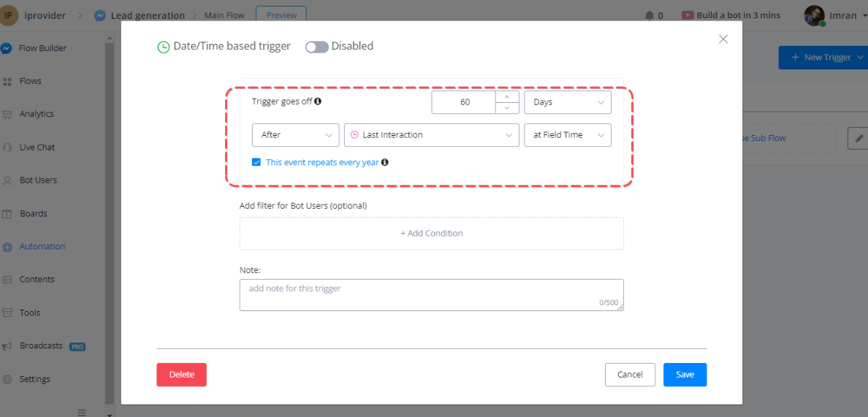Toggle the Disabled trigger switch
The image size is (868, 417).
point(316,47)
